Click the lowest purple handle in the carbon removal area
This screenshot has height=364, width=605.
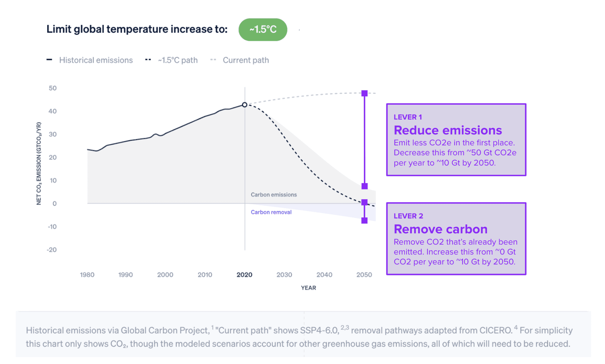click(365, 221)
